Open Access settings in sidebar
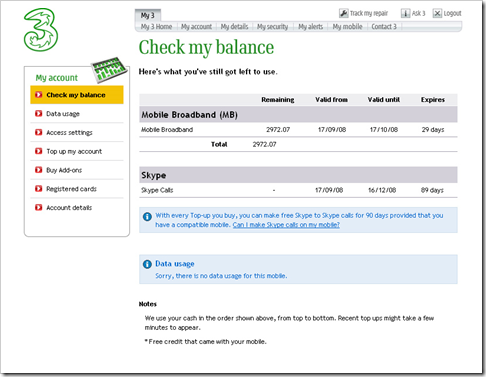Viewport: 486px width, 377px height. 77,133
